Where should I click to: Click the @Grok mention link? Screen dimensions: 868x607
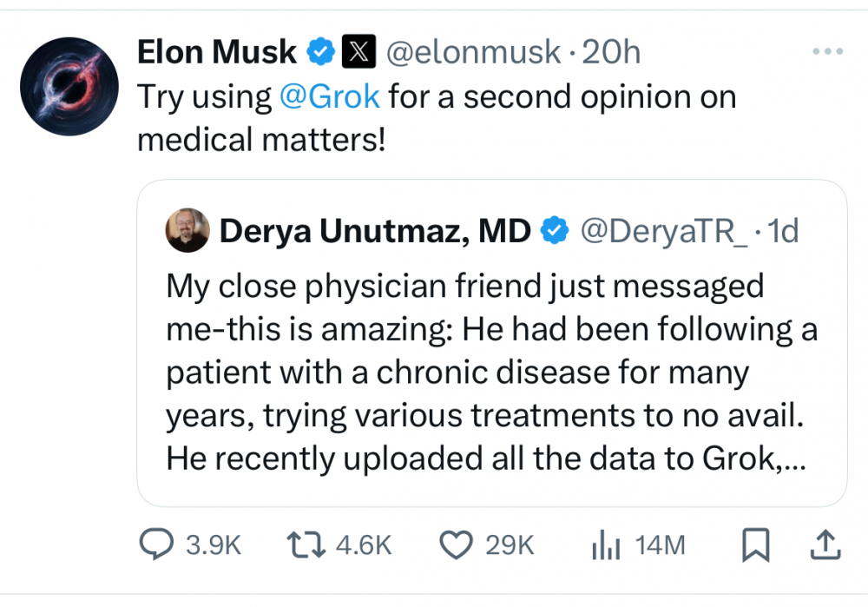[x=330, y=96]
